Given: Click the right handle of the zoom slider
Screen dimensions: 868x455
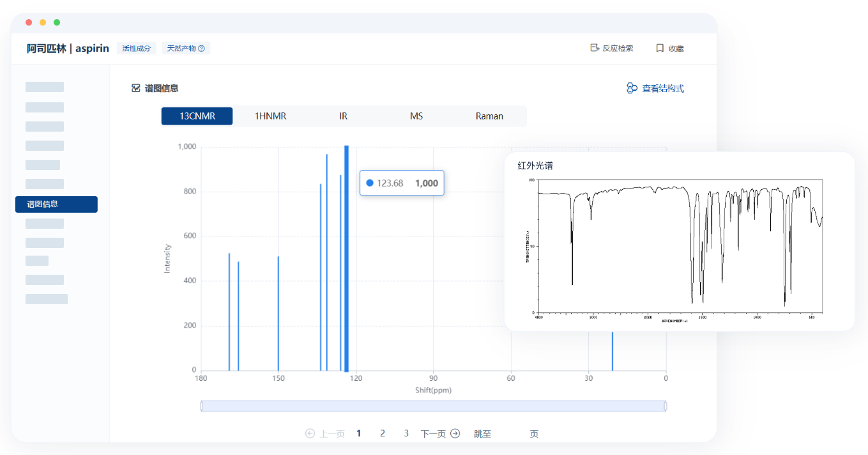Looking at the screenshot, I should tap(666, 406).
